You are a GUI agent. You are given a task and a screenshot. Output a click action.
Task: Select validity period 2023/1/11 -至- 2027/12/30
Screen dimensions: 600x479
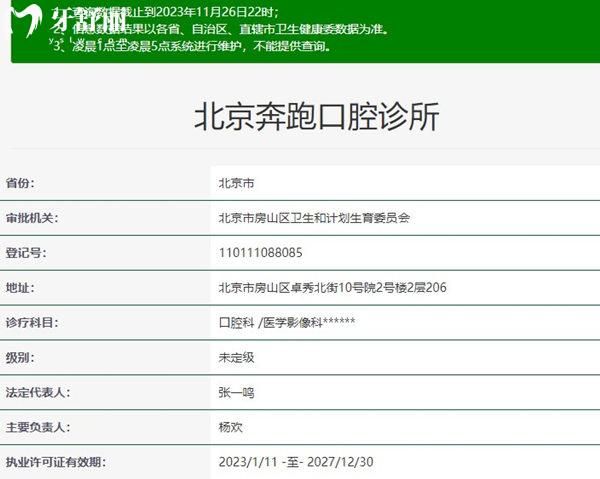tap(296, 462)
